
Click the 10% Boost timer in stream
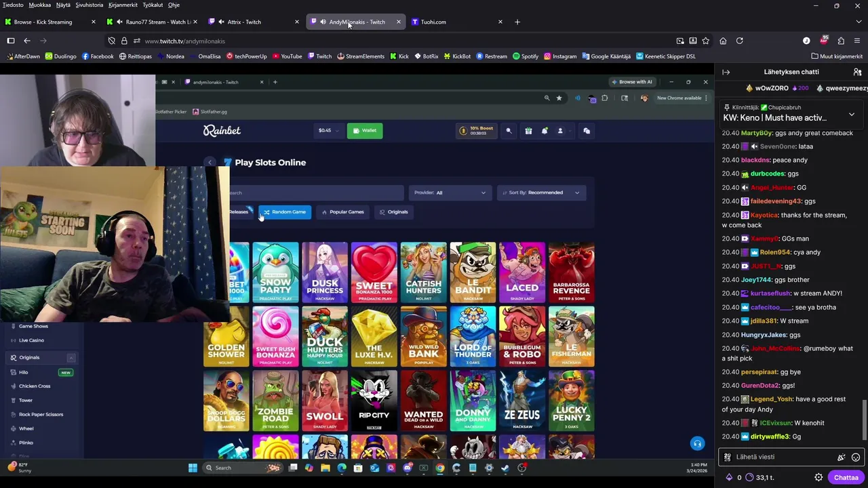click(477, 130)
